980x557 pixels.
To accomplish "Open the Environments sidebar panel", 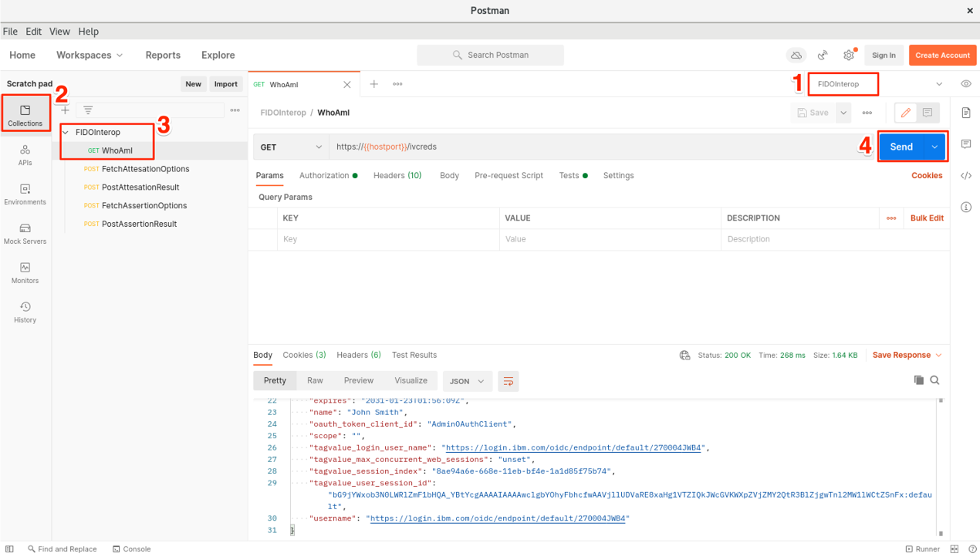I will [x=25, y=194].
